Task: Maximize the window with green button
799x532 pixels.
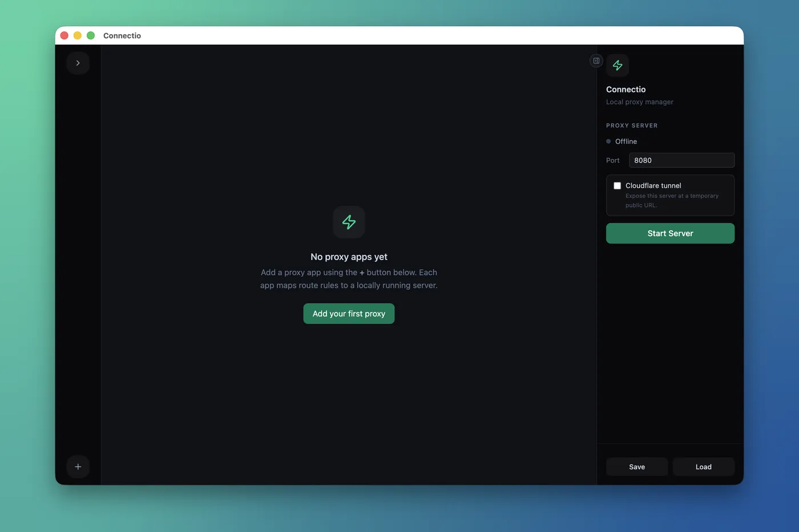Action: tap(91, 35)
